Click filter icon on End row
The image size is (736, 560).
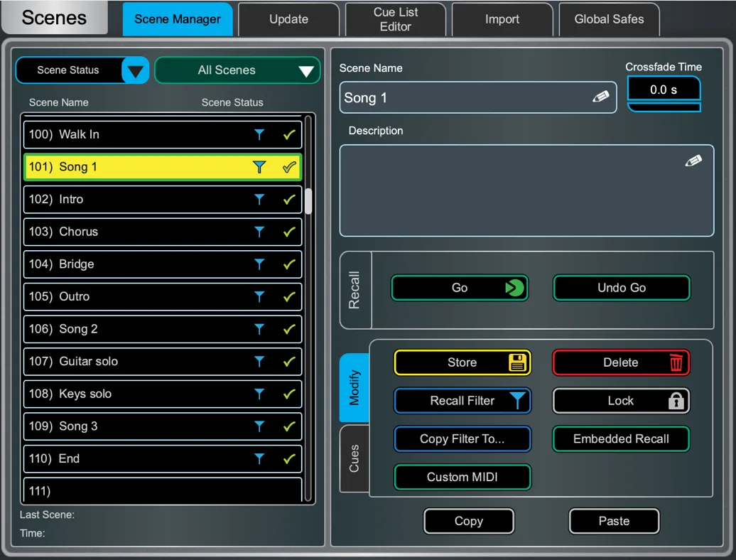[259, 458]
